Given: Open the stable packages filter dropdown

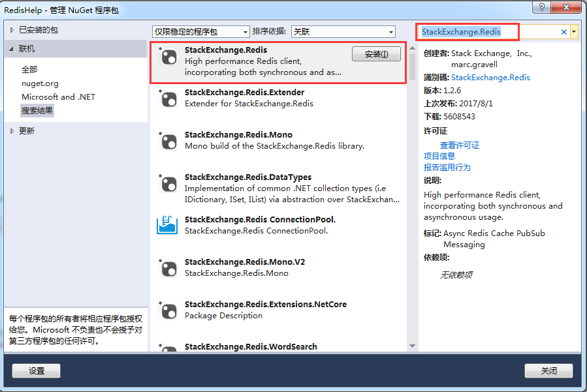Looking at the screenshot, I should (200, 32).
